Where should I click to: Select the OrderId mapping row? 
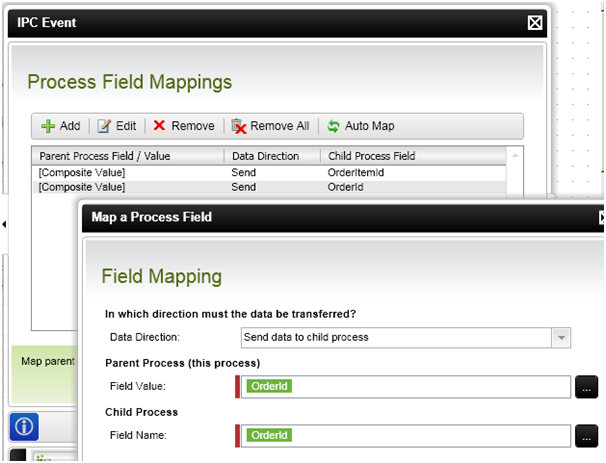(269, 187)
